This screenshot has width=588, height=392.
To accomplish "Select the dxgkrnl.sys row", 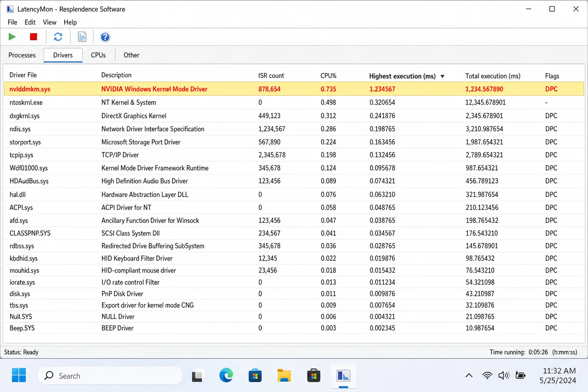I will tap(294, 116).
